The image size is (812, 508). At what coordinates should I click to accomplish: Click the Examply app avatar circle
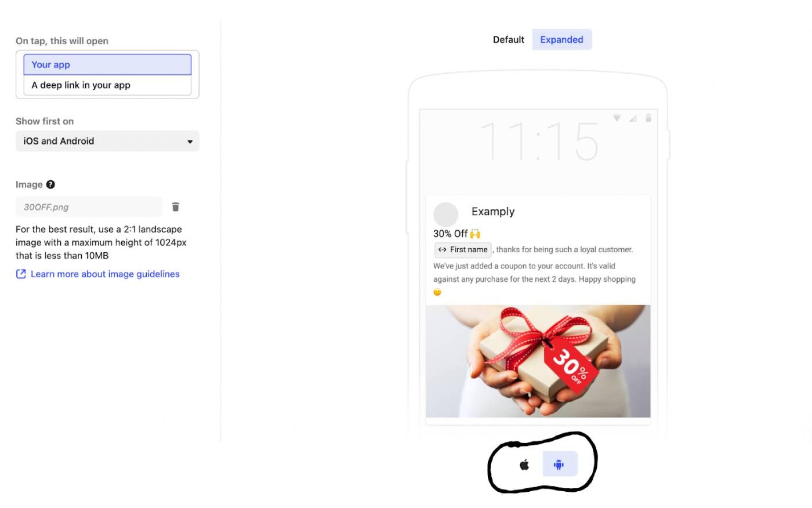446,215
